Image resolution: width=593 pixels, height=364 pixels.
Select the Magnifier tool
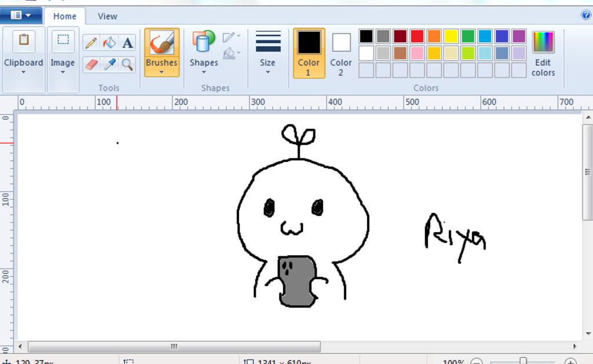tap(127, 65)
